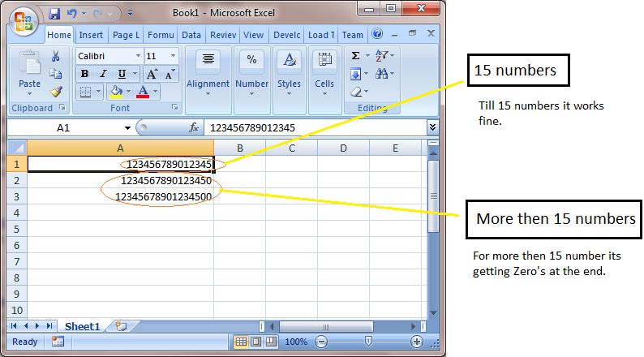This screenshot has height=357, width=644.
Task: Apply the red font color A
Action: pyautogui.click(x=143, y=92)
